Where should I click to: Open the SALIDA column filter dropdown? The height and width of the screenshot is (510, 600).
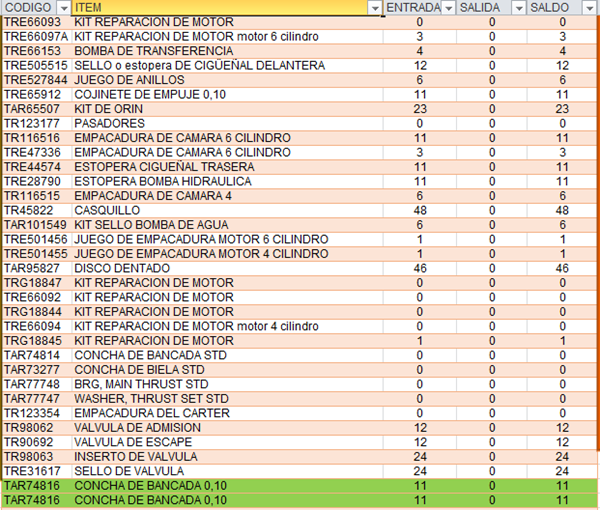(x=519, y=8)
